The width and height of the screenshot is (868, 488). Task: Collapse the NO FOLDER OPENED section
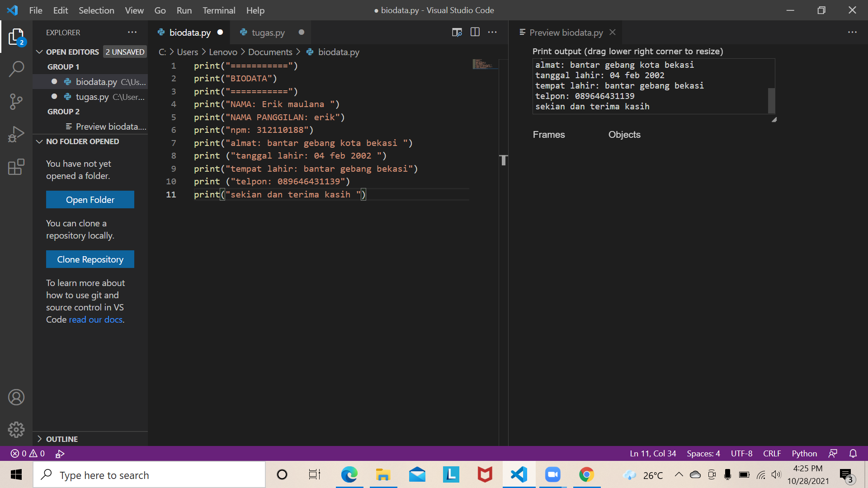click(x=39, y=141)
